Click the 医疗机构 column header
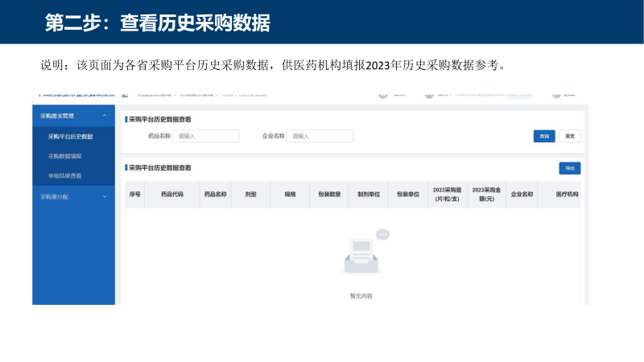Image resolution: width=644 pixels, height=362 pixels. click(x=567, y=194)
